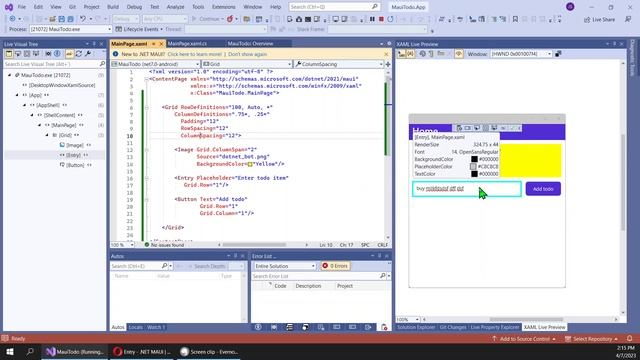Click Add to Source Control in status bar
The image size is (640, 360).
[524, 339]
